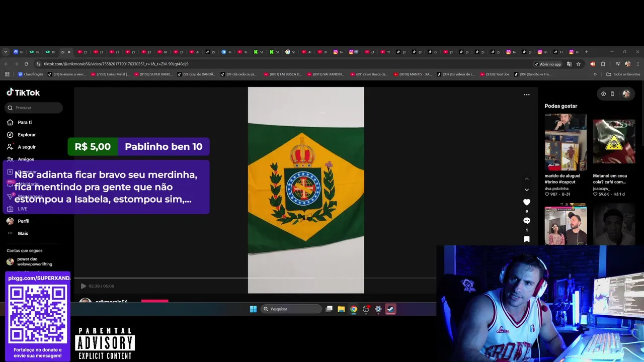Click the site info icon in the address bar
The height and width of the screenshot is (362, 644).
38,64
